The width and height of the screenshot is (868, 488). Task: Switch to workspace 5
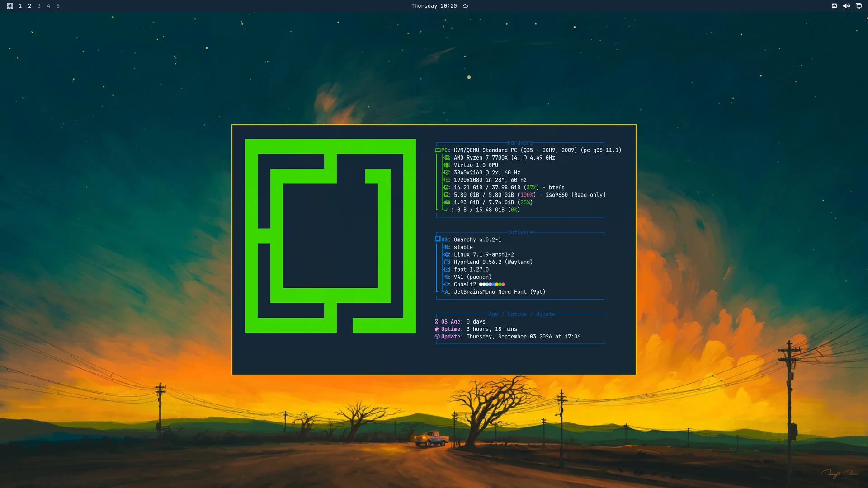58,6
